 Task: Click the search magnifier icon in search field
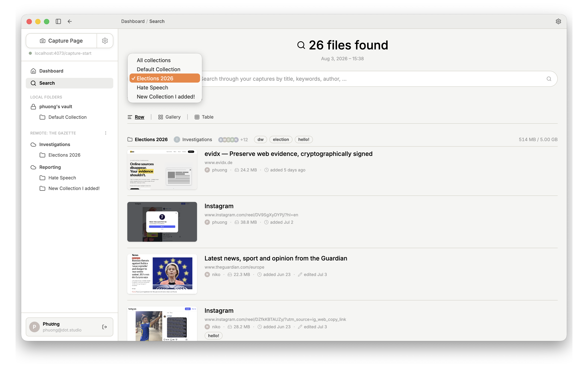pos(549,79)
